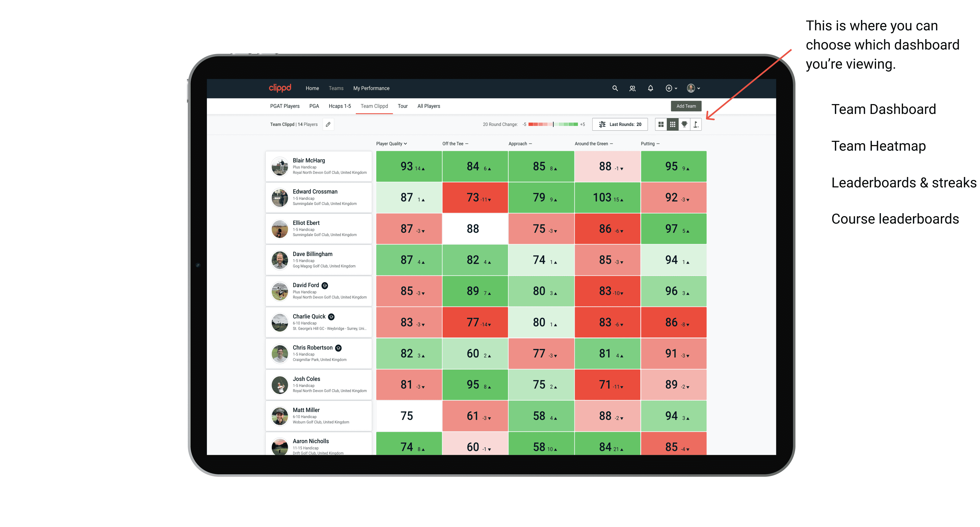980x527 pixels.
Task: Click the notifications bell icon
Action: [x=650, y=88]
